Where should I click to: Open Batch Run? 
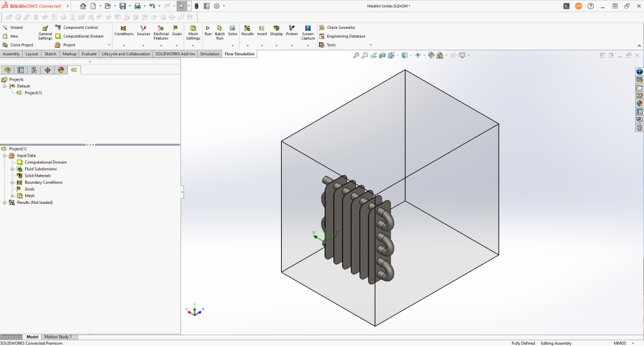(x=219, y=33)
